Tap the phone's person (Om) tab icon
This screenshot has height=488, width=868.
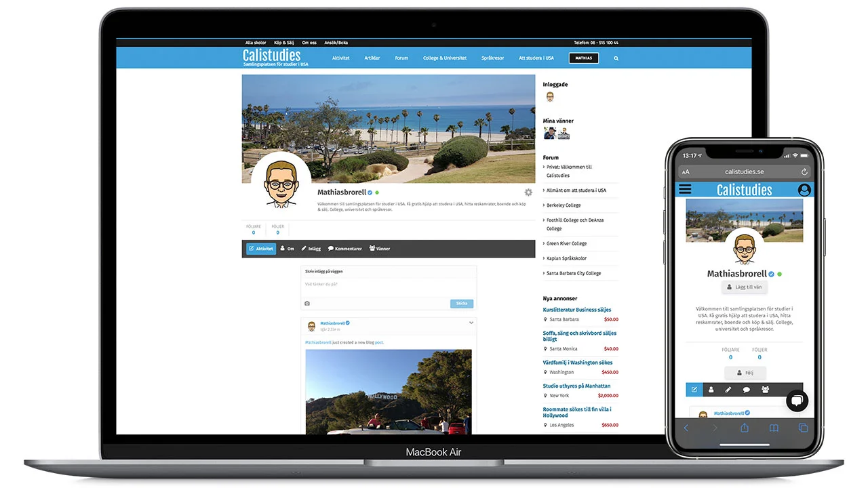coord(711,390)
